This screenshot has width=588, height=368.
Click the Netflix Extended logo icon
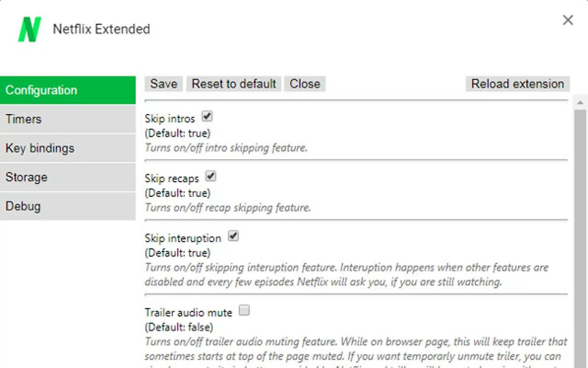coord(29,29)
